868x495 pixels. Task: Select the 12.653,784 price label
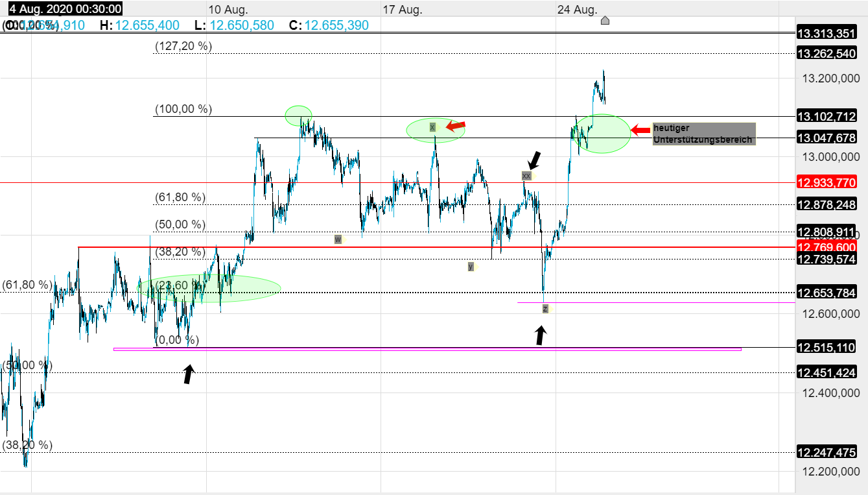point(827,292)
